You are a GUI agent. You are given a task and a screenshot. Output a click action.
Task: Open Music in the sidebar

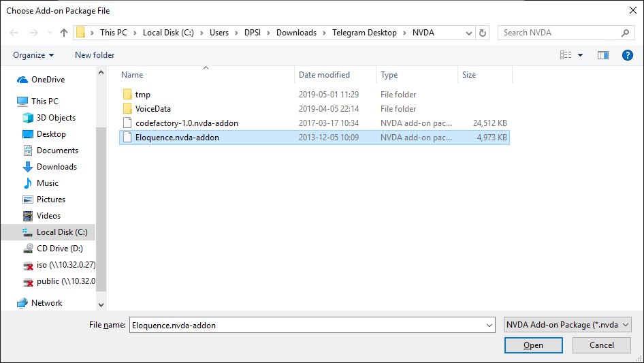48,183
